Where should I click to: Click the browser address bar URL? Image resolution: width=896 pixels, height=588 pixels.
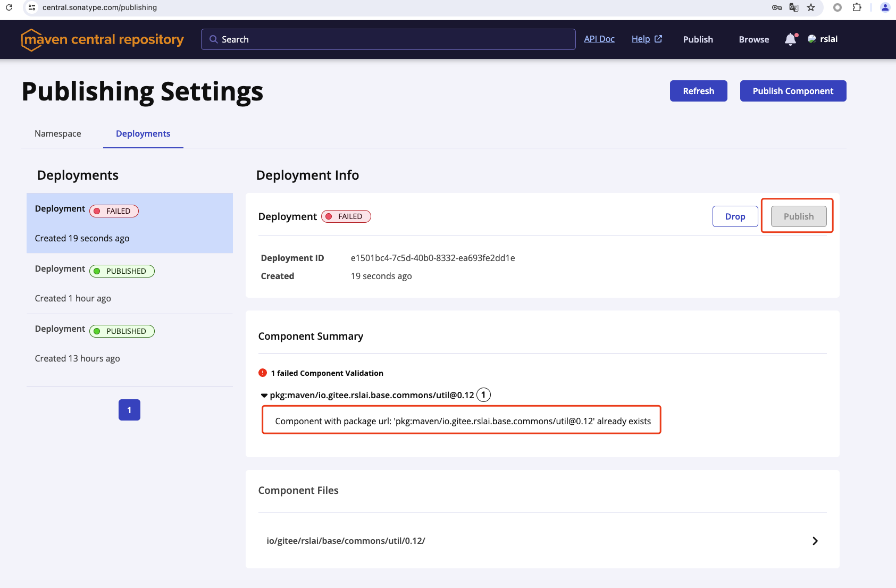pyautogui.click(x=100, y=7)
